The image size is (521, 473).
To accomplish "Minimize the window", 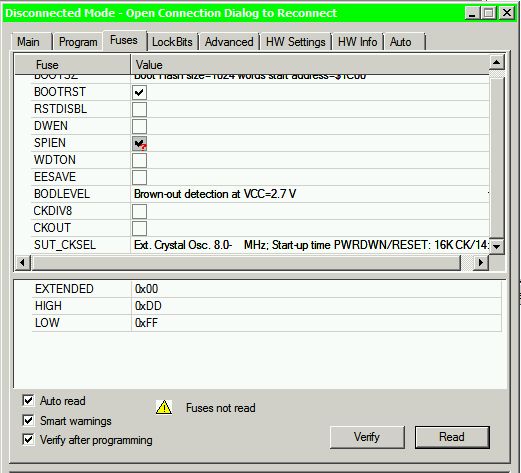I will pyautogui.click(x=472, y=13).
